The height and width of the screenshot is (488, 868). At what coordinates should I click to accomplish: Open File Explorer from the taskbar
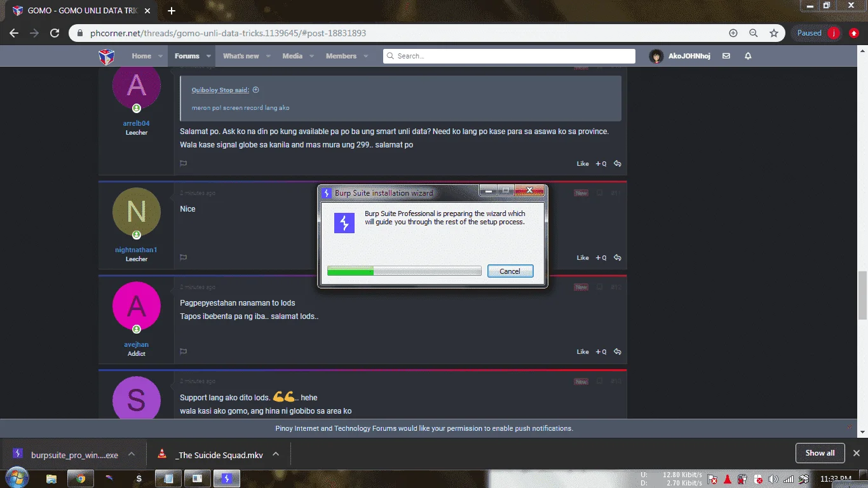click(x=51, y=478)
